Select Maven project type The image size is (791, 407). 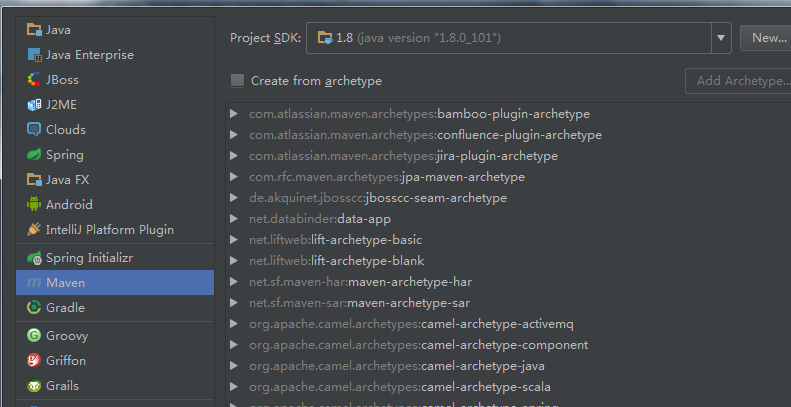coord(115,282)
